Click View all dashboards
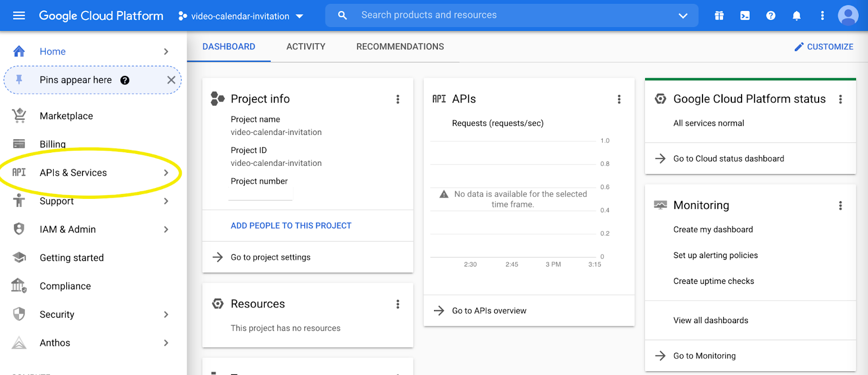This screenshot has height=375, width=868. [x=711, y=320]
